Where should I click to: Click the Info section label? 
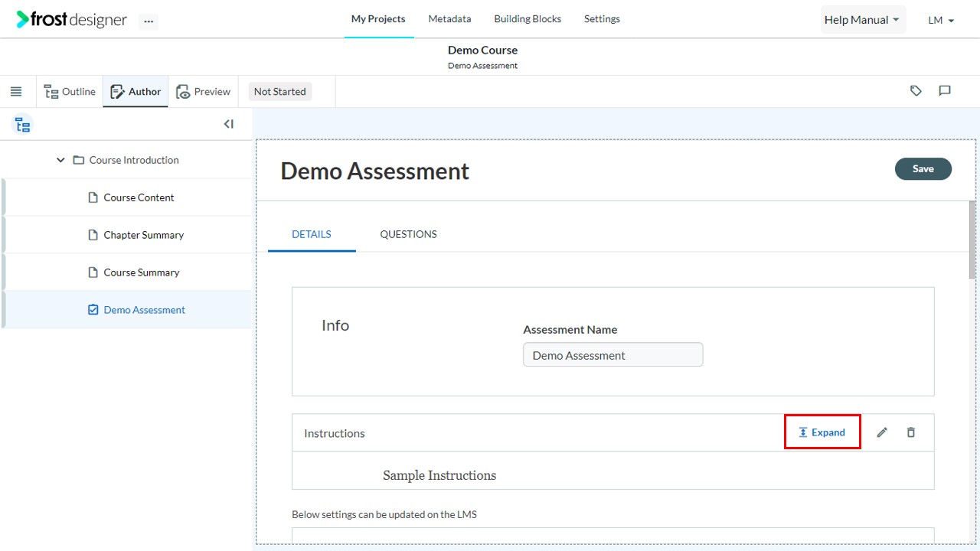(335, 325)
